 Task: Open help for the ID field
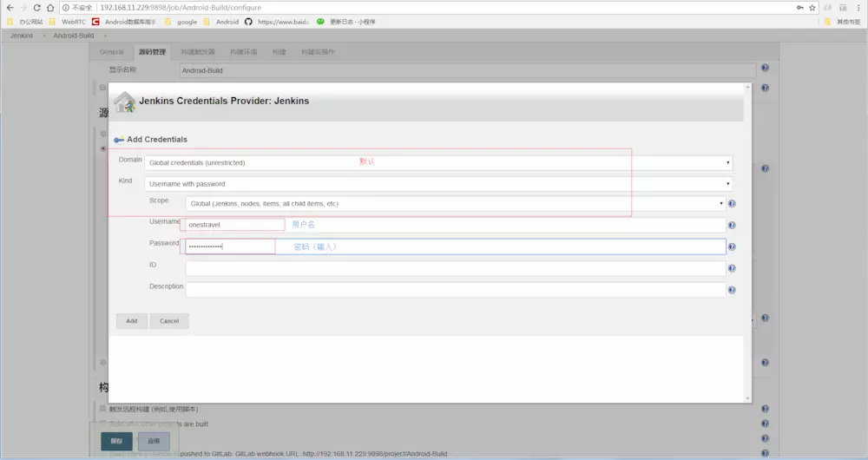pyautogui.click(x=732, y=268)
